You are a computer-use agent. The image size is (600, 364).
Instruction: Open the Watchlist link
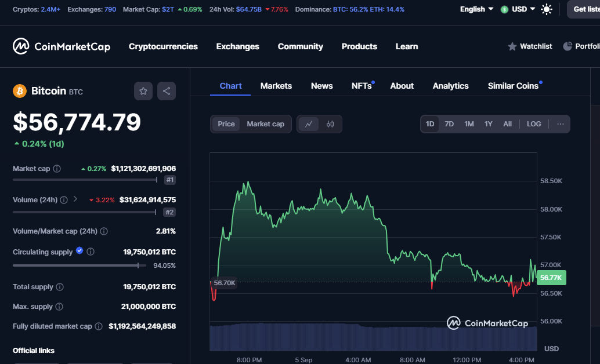tap(530, 46)
